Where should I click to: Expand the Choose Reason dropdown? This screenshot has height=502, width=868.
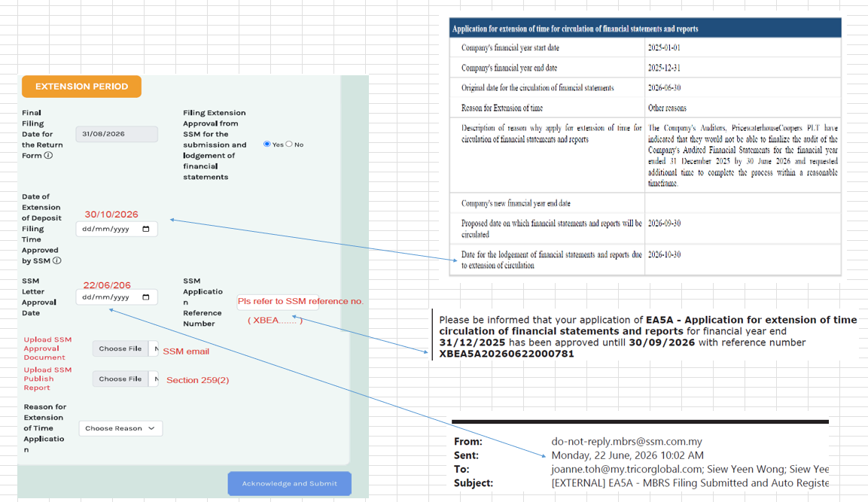(120, 428)
